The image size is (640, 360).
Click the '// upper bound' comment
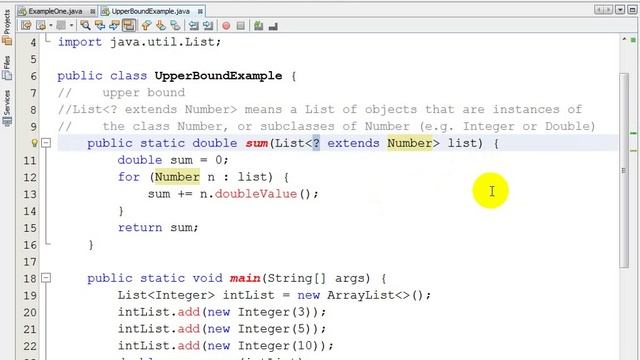(x=122, y=93)
